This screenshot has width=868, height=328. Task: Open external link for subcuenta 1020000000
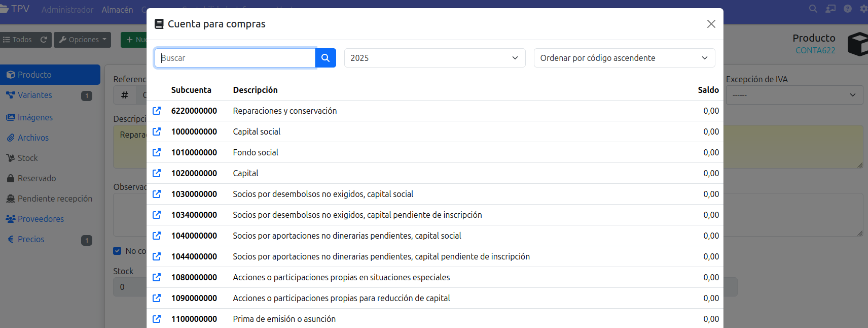pos(157,173)
